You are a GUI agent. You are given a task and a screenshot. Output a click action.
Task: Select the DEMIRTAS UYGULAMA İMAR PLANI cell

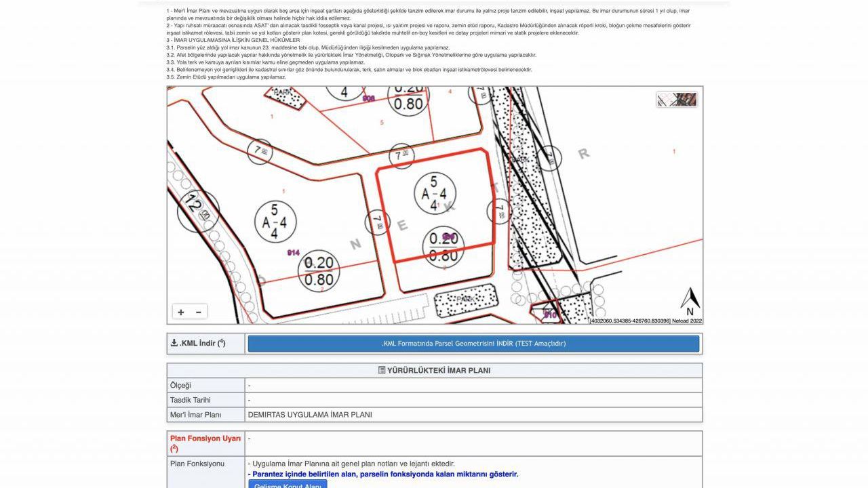point(310,415)
